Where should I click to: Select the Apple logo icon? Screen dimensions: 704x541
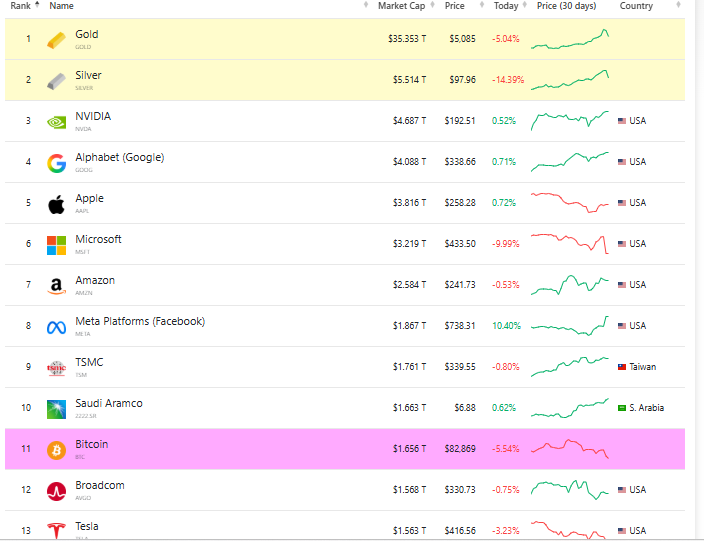[57, 204]
